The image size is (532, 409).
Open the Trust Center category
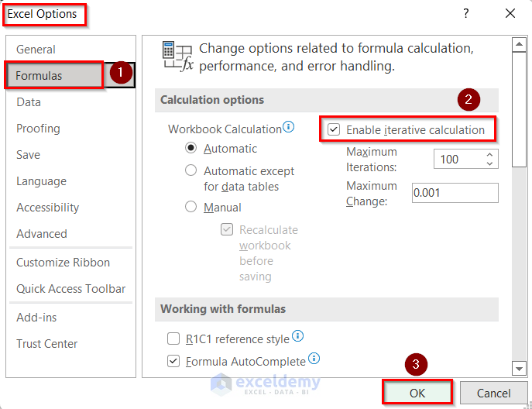46,344
